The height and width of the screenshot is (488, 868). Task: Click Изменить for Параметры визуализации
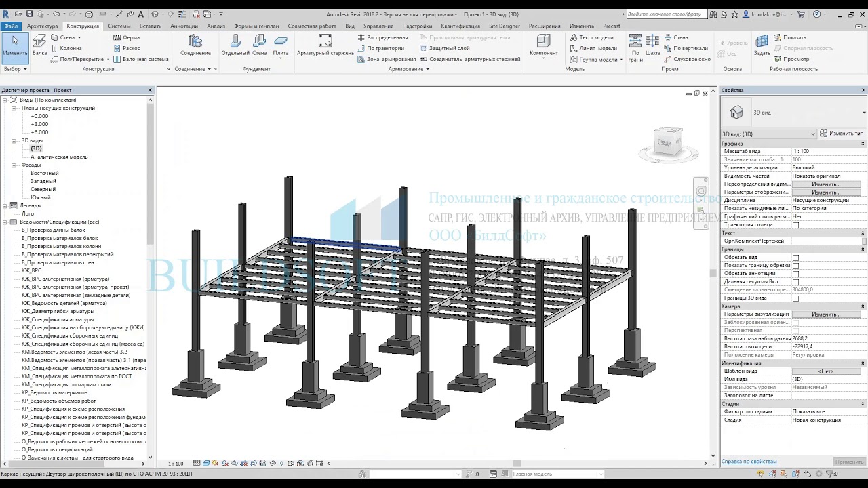tap(826, 314)
